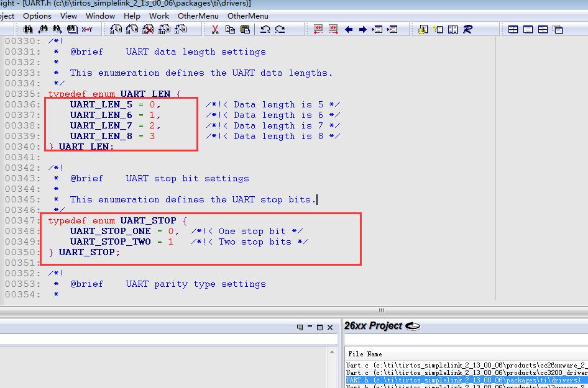Select Uart.c cc26xxware file row
588x388 pixels.
click(x=467, y=365)
